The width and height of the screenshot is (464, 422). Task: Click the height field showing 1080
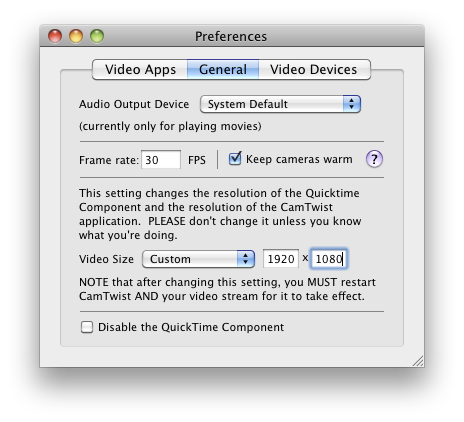click(329, 259)
